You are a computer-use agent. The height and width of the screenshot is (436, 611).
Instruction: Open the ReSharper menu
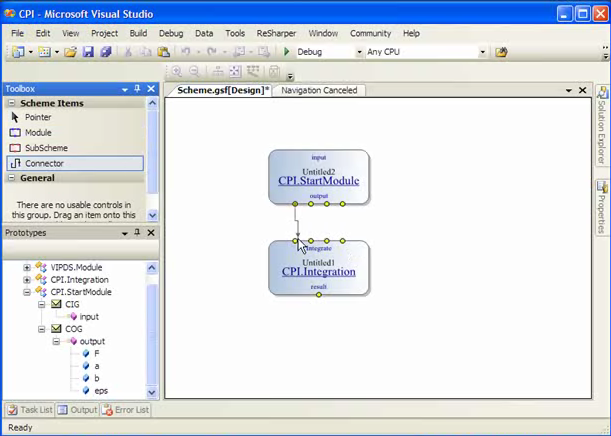click(x=275, y=33)
